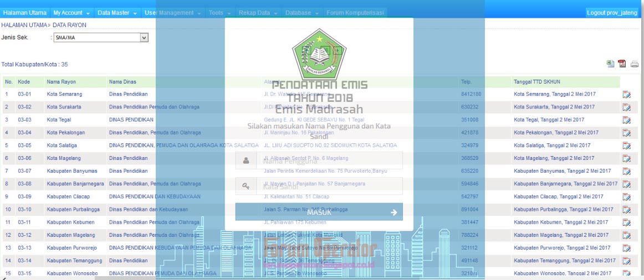Image resolution: width=644 pixels, height=280 pixels.
Task: Click the Nama Rayon column header
Action: pos(61,82)
